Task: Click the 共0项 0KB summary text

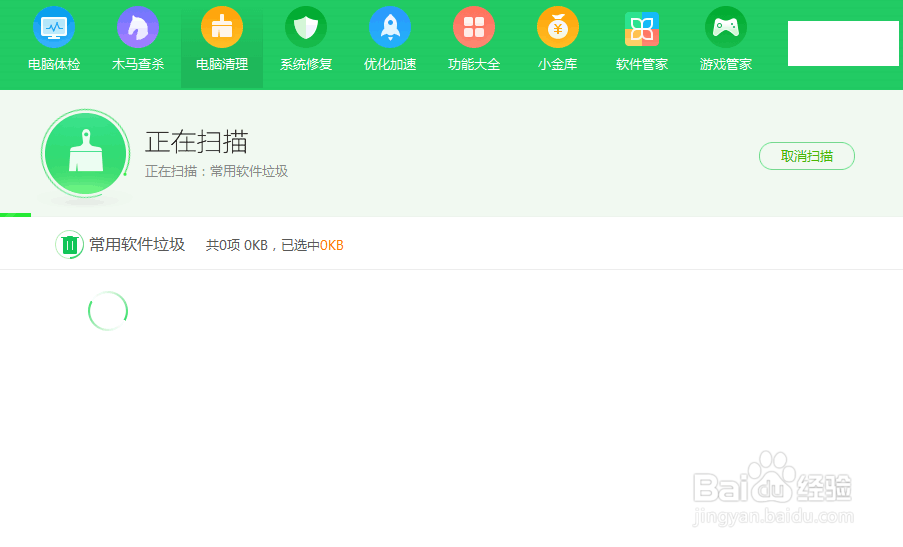Action: [237, 245]
